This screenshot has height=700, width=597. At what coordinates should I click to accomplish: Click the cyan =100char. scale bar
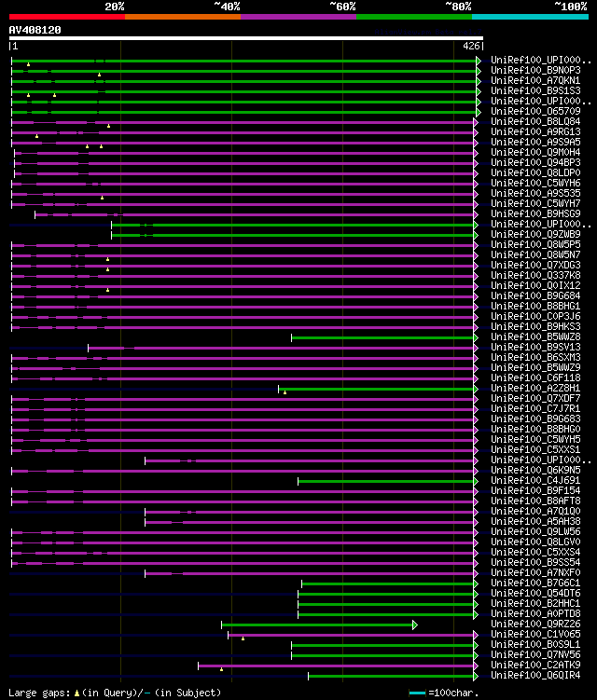(417, 693)
